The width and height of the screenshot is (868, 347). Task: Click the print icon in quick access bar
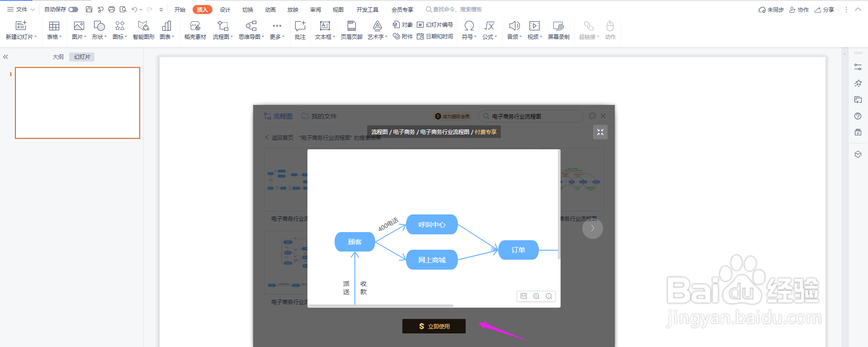(112, 9)
